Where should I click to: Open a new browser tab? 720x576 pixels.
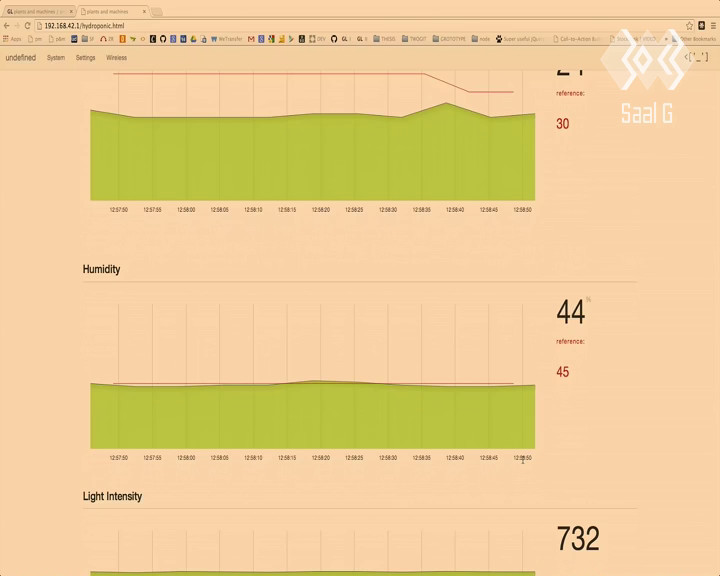[x=157, y=12]
